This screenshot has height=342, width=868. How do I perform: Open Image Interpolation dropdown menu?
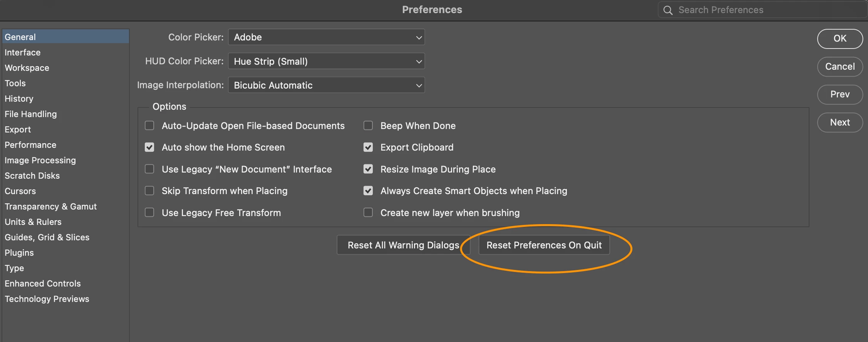(x=327, y=85)
